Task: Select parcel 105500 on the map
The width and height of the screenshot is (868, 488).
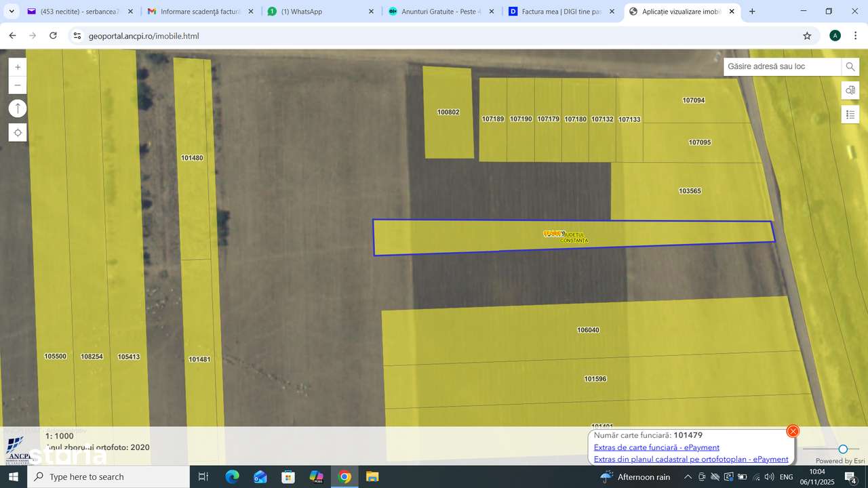Action: [x=55, y=357]
